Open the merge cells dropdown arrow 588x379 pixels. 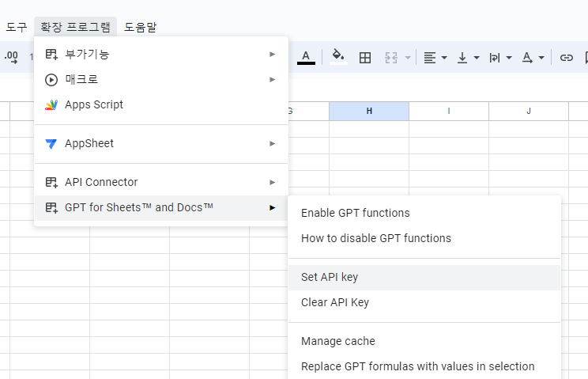tap(408, 58)
